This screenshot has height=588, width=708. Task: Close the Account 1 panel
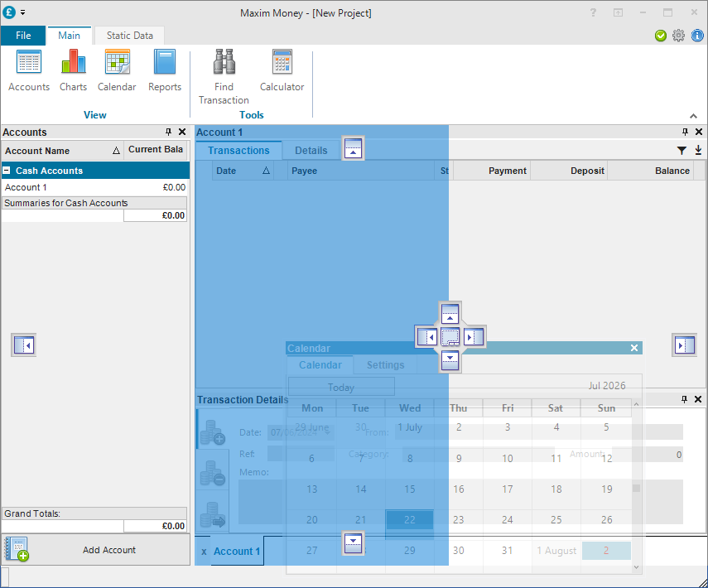[699, 132]
